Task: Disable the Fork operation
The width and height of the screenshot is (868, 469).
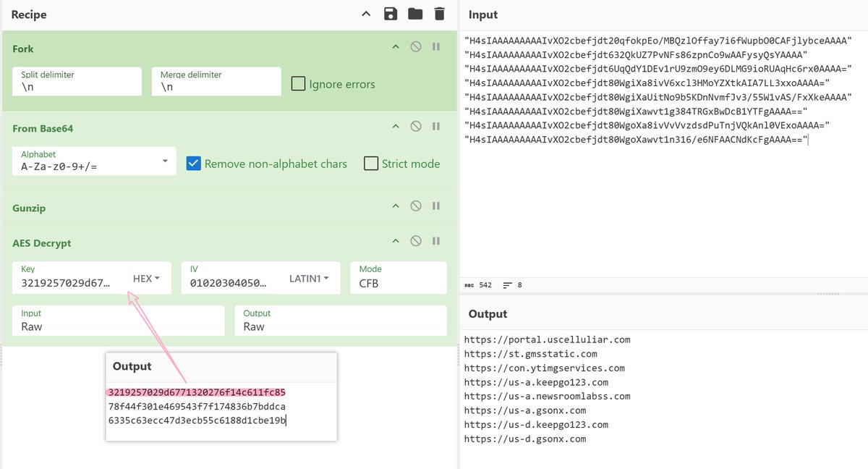Action: tap(416, 47)
